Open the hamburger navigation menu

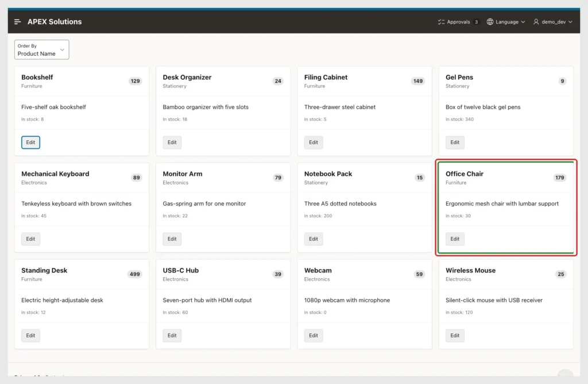point(18,22)
